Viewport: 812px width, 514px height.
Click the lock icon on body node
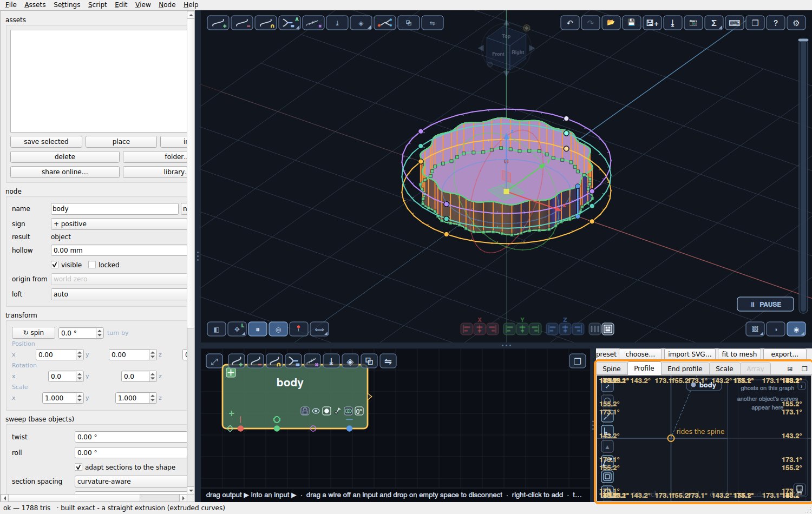305,411
